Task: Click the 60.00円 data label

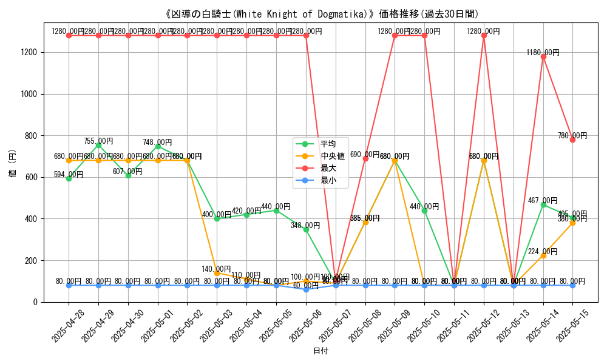Action: coord(306,286)
